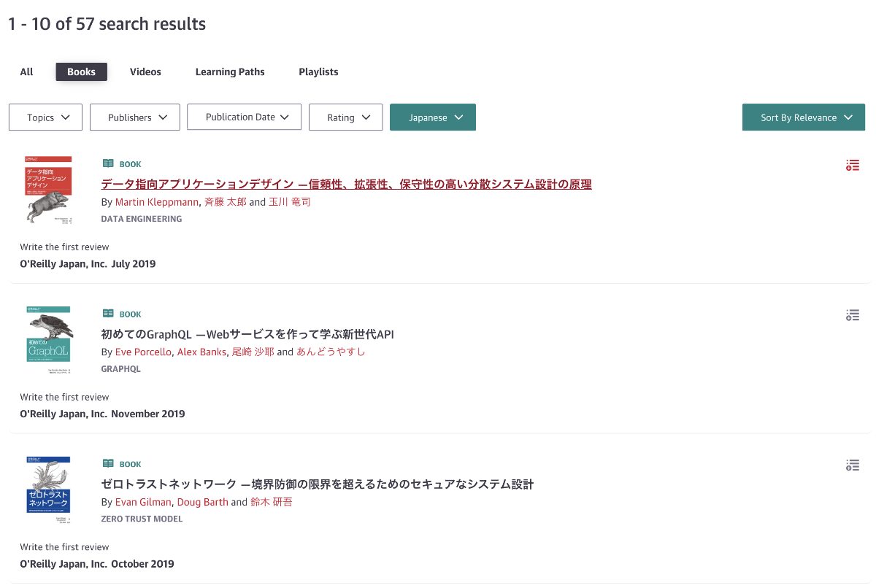Switch to the Videos tab
Screen dimensions: 876x588
pos(145,71)
